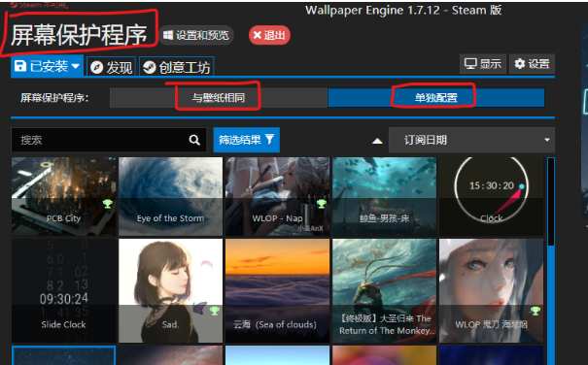588x365 pixels.
Task: Select the 鲸鱼-男孩-床 wallpaper
Action: point(384,196)
